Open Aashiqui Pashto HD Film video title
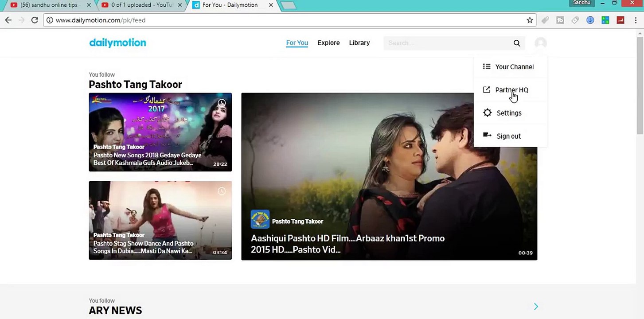 [348, 244]
